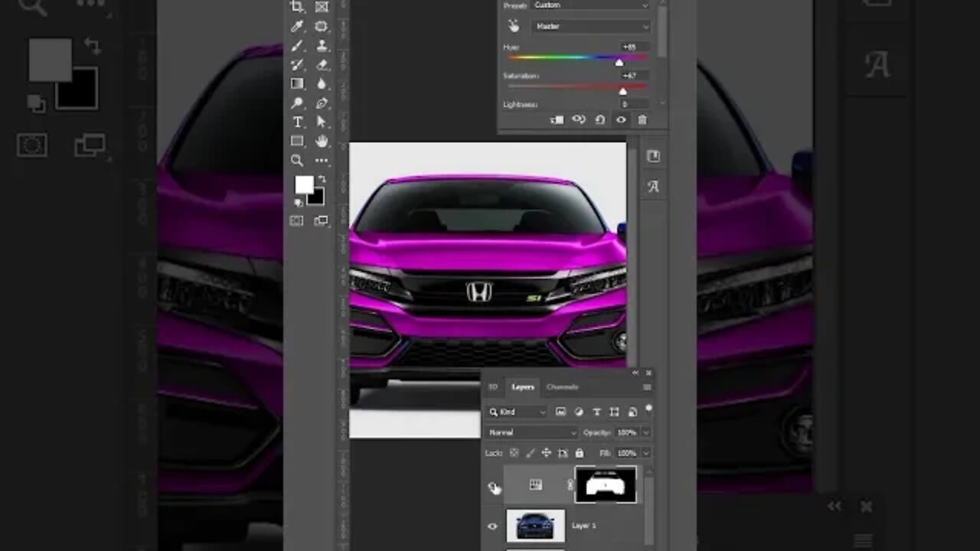This screenshot has height=551, width=980.
Task: Select the Eyedropper tool
Action: [297, 27]
